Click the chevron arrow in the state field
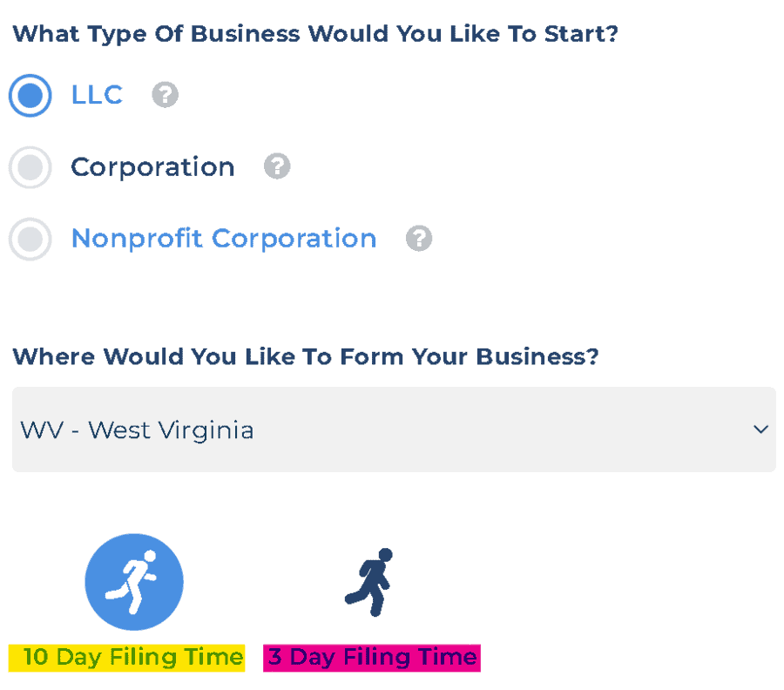The height and width of the screenshot is (690, 784). click(x=760, y=429)
